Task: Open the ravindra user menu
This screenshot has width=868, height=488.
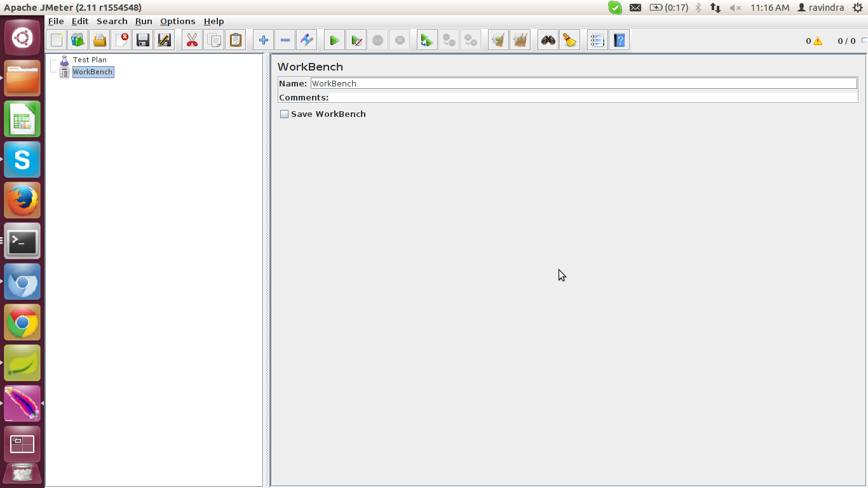Action: (x=820, y=8)
